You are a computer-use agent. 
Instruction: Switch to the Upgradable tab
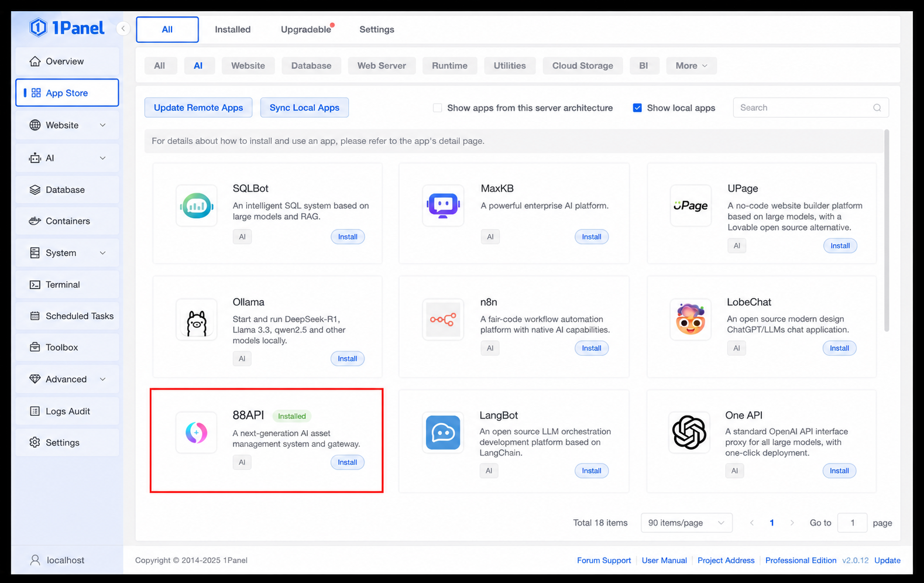click(x=307, y=29)
